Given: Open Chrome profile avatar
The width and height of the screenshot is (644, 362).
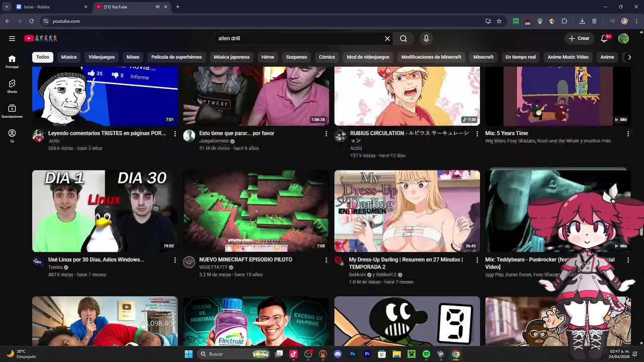Looking at the screenshot, I should (x=624, y=21).
